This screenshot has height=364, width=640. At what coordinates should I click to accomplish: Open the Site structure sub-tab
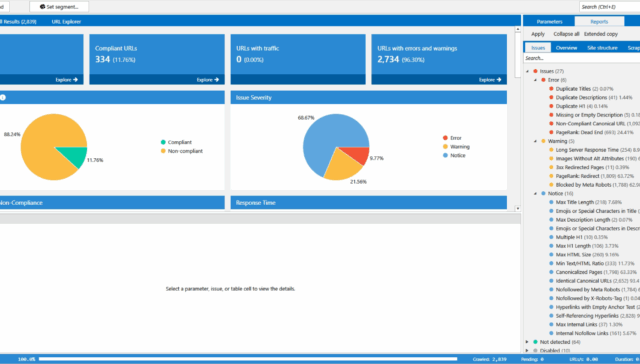(602, 48)
